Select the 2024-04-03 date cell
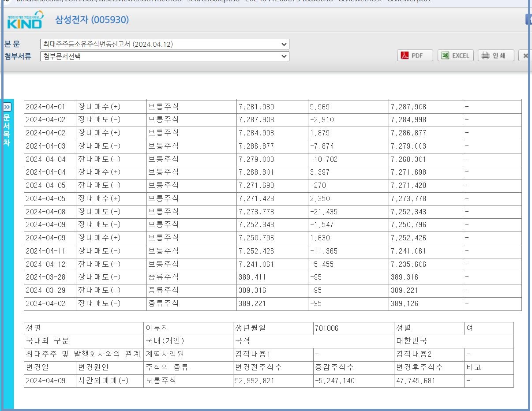The height and width of the screenshot is (411, 532). pyautogui.click(x=50, y=146)
